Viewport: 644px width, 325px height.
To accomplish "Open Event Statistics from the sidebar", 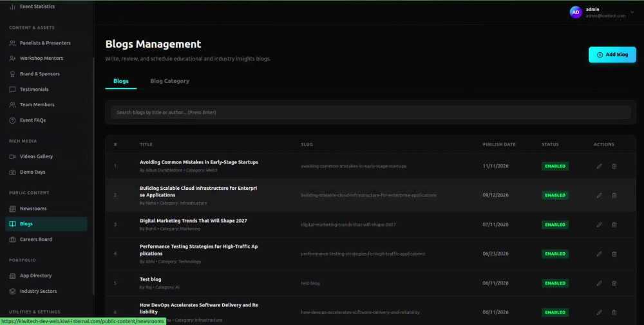I will tap(37, 6).
